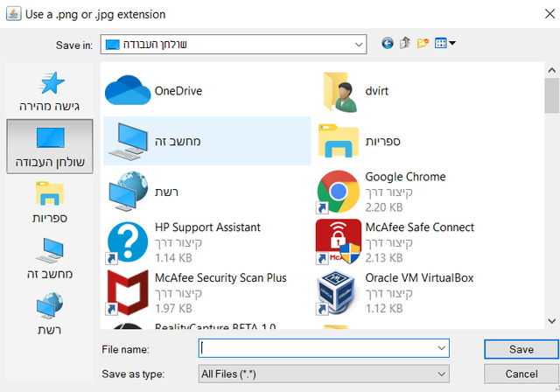Select the OneDrive cloud icon
This screenshot has height=392, width=560.
tap(128, 91)
